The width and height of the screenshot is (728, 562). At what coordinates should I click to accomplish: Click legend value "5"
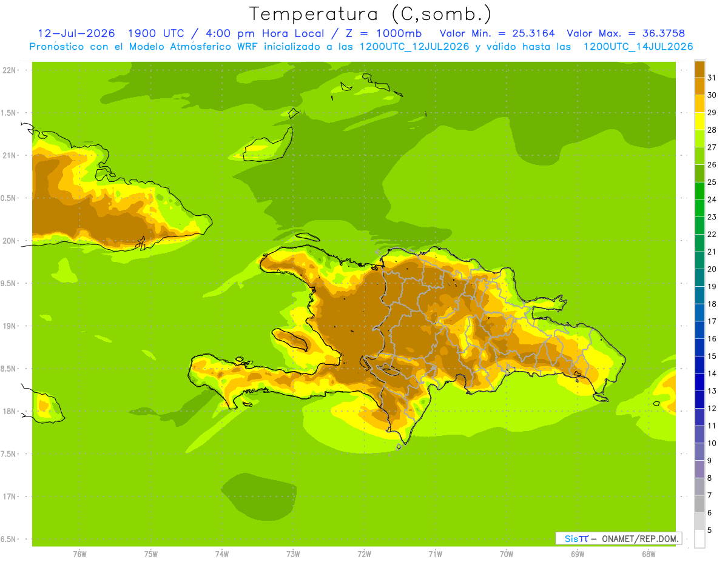click(x=710, y=530)
